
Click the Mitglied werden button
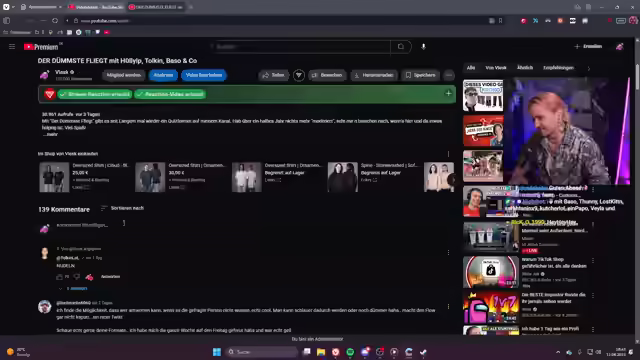124,75
